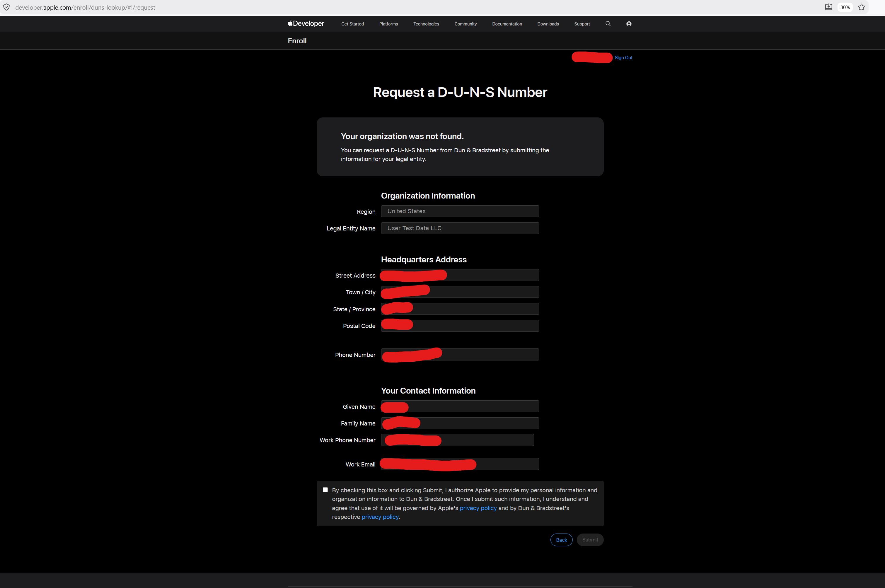Click the Postal Code input field

[x=460, y=326]
